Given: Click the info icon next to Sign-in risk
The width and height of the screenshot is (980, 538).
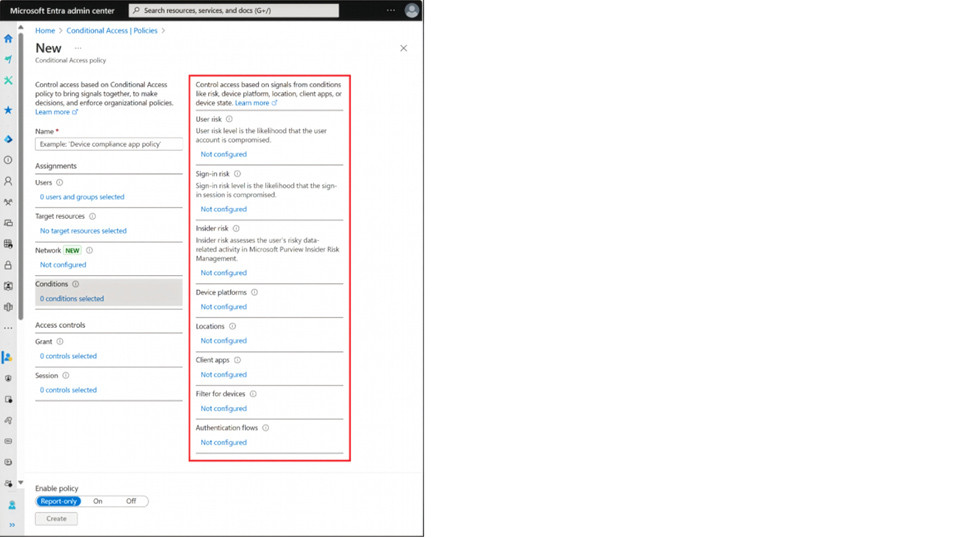Looking at the screenshot, I should [238, 174].
